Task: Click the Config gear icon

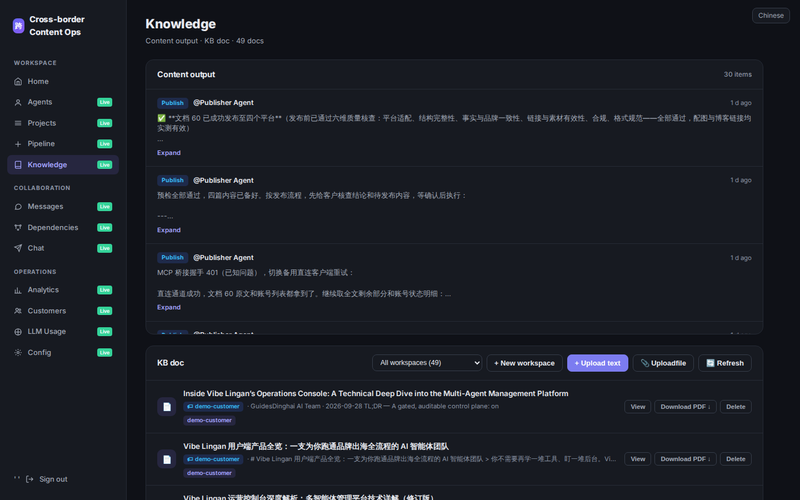Action: click(18, 353)
